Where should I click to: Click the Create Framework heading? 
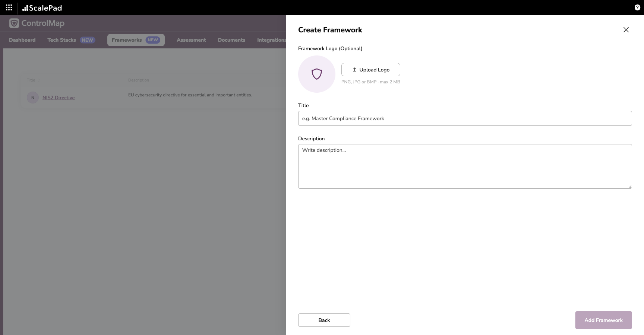(x=330, y=30)
